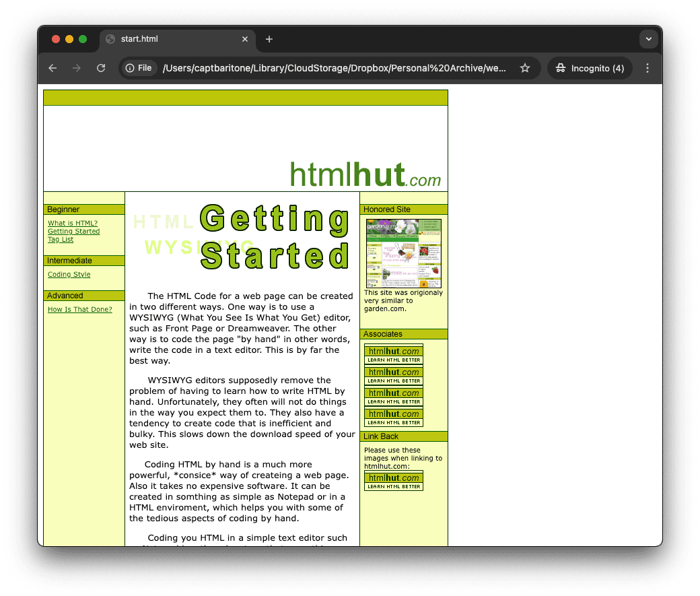Viewport: 700px width, 596px height.
Task: Open the "Getting Started" sidebar link
Action: pyautogui.click(x=73, y=231)
